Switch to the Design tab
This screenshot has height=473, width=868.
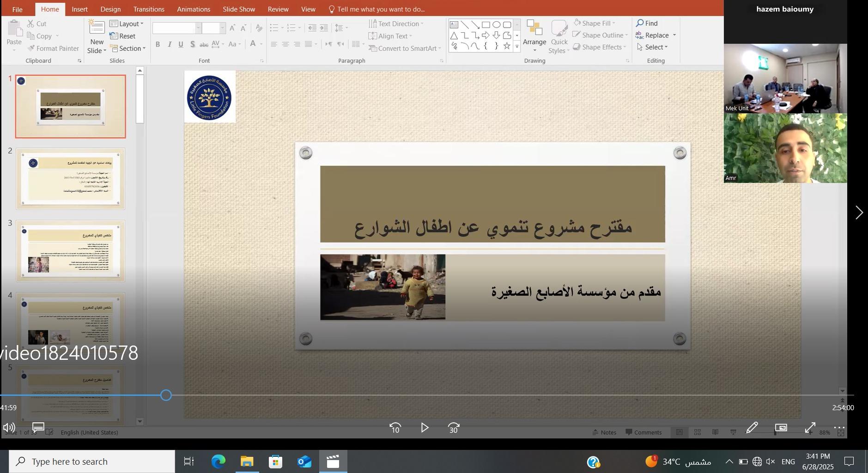point(110,9)
